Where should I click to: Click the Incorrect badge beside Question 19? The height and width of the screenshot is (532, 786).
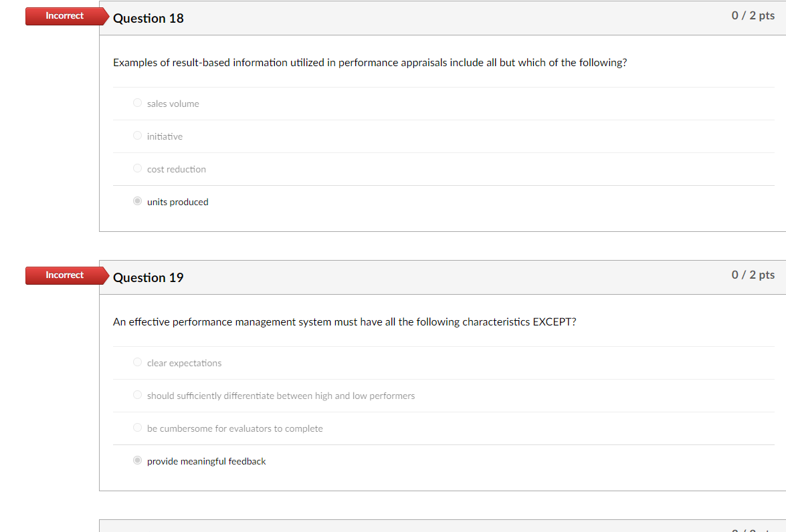point(64,275)
